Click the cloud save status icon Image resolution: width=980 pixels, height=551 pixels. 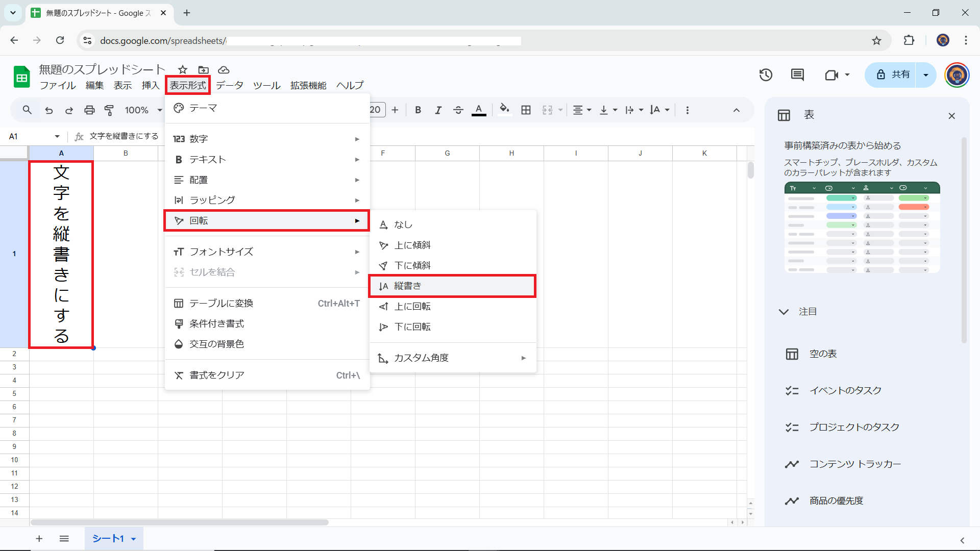224,69
